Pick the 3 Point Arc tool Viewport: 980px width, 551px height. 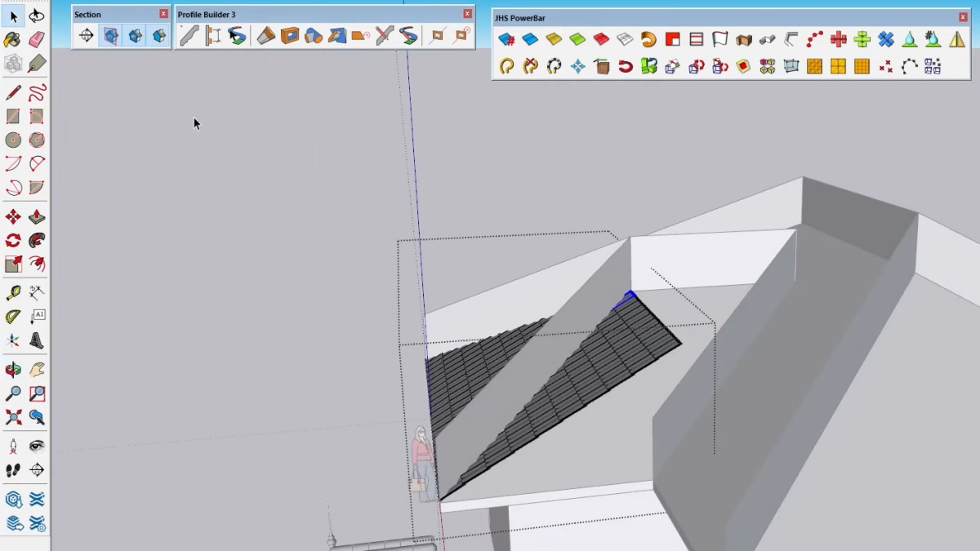click(13, 187)
